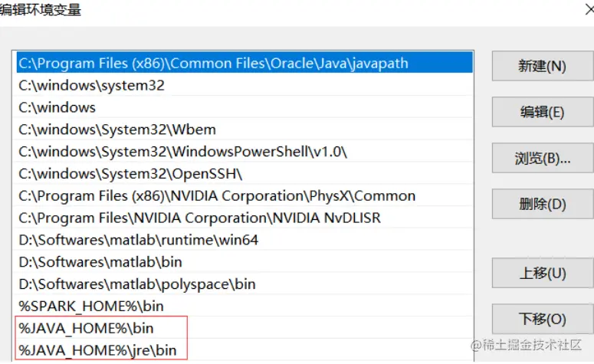The width and height of the screenshot is (594, 364).
Task: Select the matlab\polyspace\bin entry
Action: [x=243, y=284]
